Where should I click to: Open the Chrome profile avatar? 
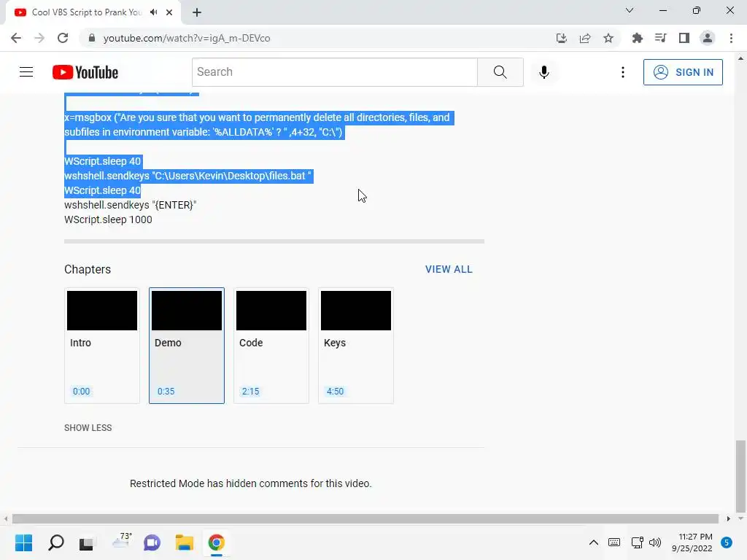tap(708, 38)
